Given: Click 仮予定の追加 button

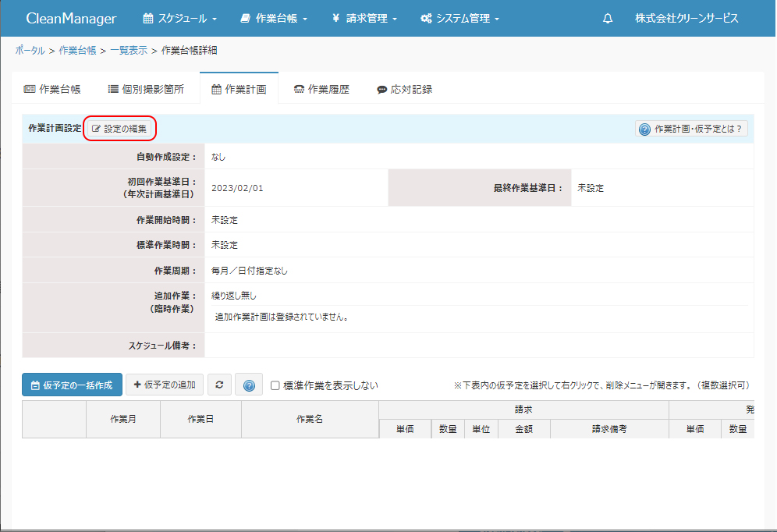Looking at the screenshot, I should coord(165,385).
